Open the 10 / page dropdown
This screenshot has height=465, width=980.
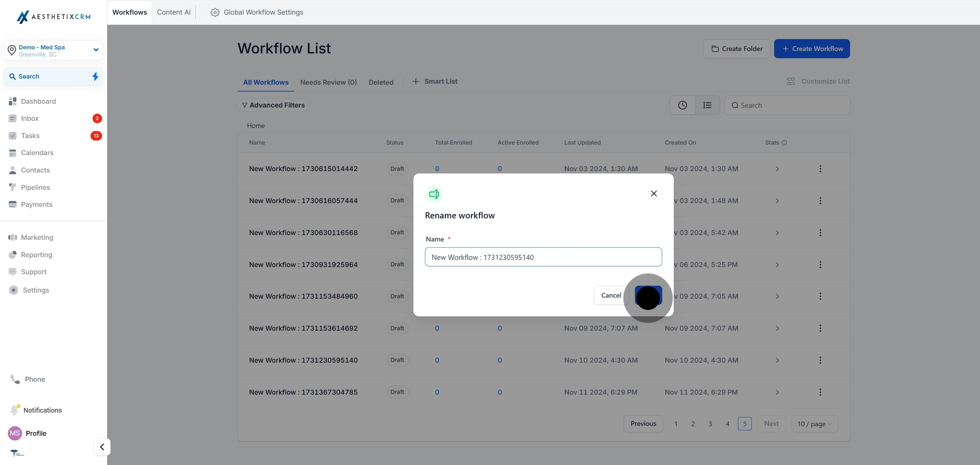tap(814, 424)
